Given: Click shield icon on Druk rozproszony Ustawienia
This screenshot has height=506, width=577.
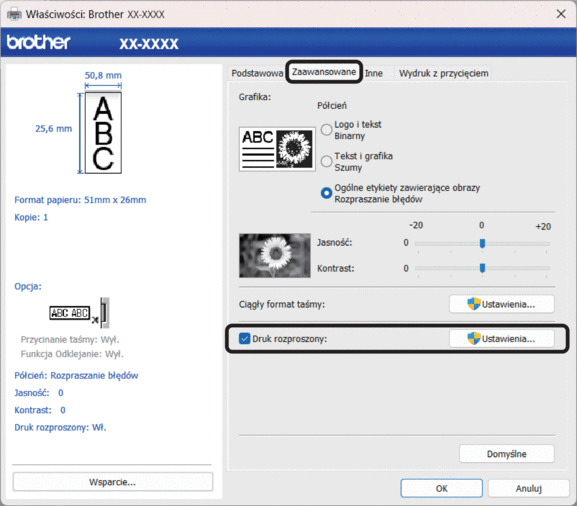Looking at the screenshot, I should click(x=474, y=338).
